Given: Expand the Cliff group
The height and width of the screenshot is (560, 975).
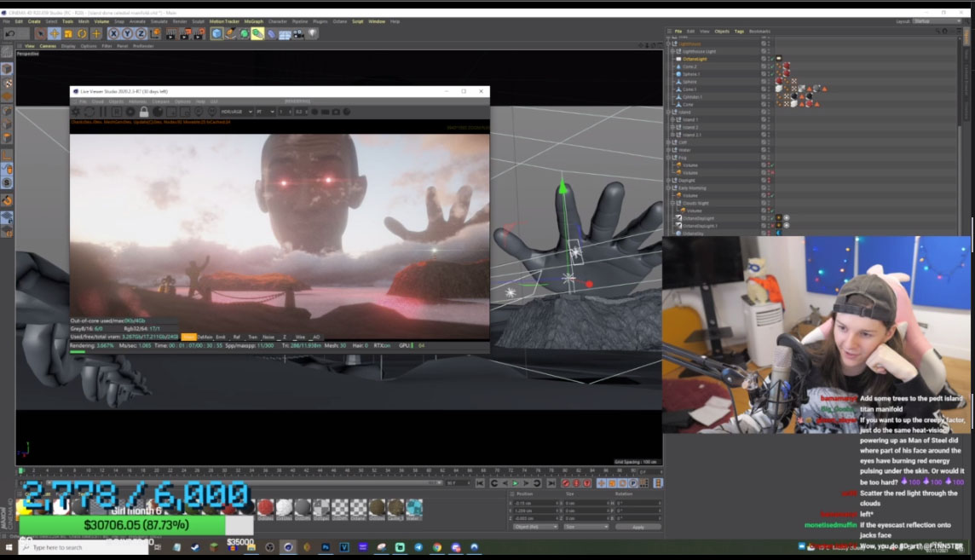Looking at the screenshot, I should [x=668, y=142].
